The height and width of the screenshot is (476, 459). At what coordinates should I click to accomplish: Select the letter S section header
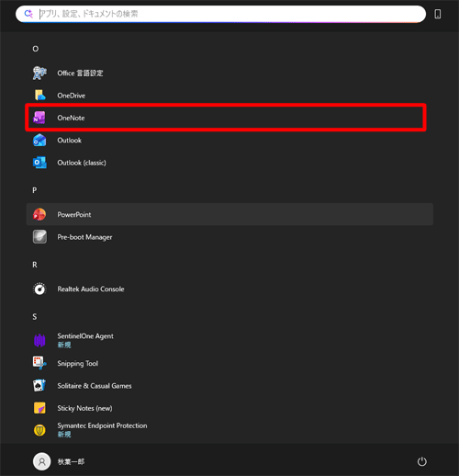[35, 317]
